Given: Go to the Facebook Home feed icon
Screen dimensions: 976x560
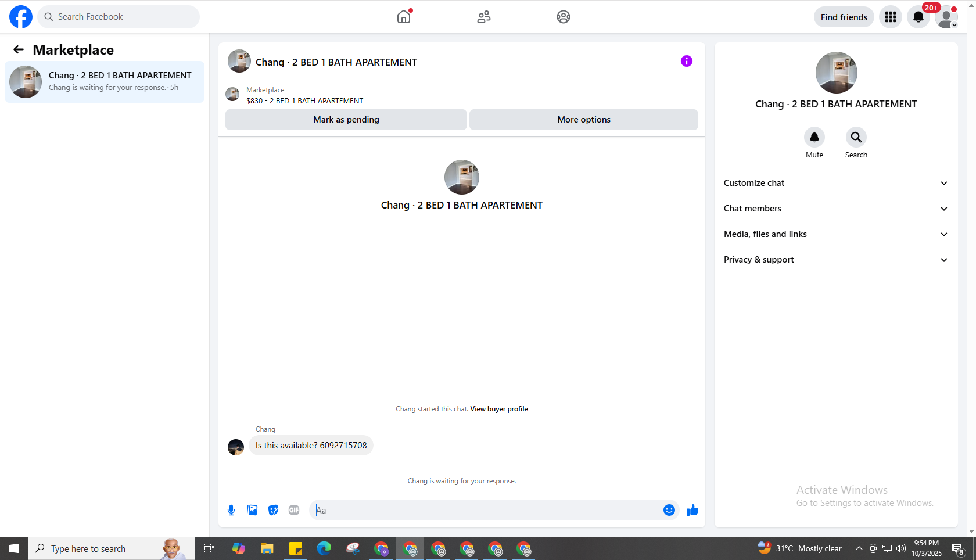Looking at the screenshot, I should 404,17.
